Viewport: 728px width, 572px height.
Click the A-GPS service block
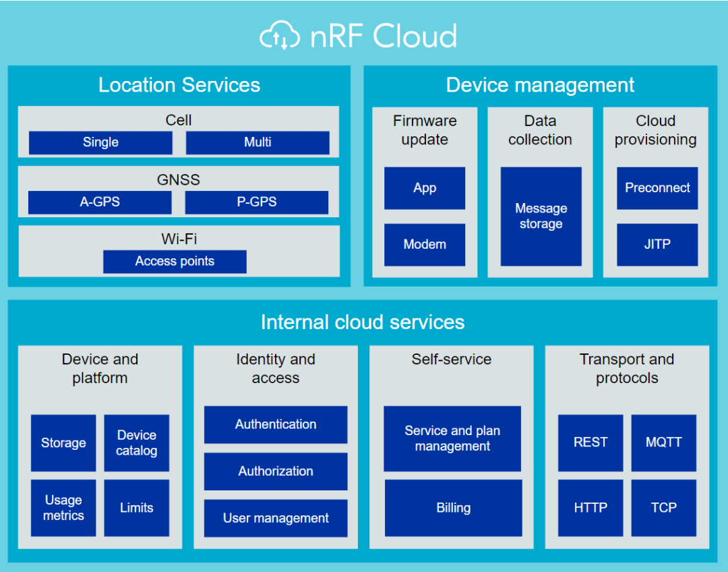click(x=99, y=202)
